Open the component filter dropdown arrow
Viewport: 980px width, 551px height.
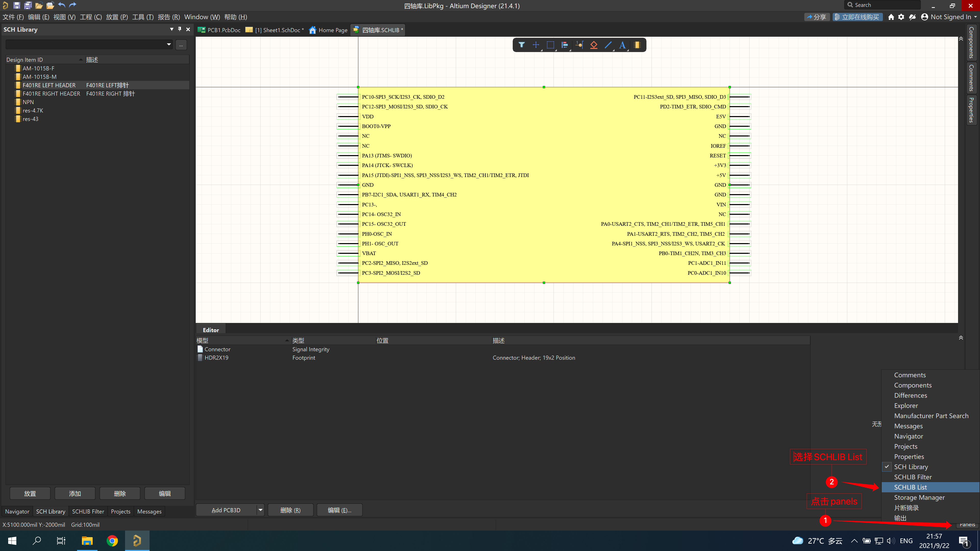coord(169,44)
